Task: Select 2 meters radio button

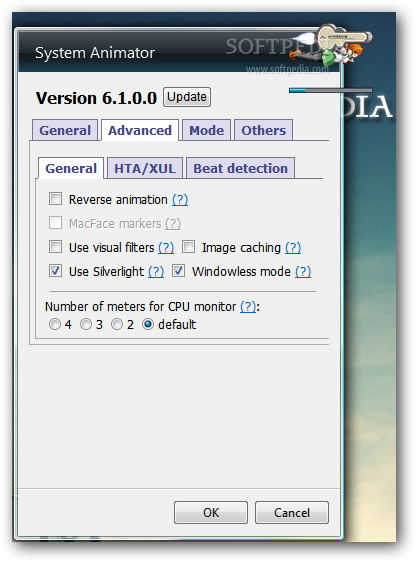Action: [117, 324]
